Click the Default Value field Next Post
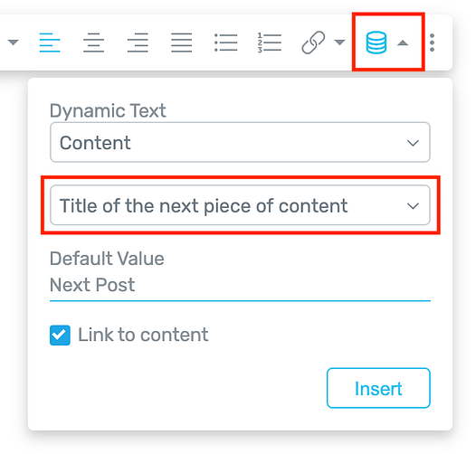Image resolution: width=476 pixels, height=454 pixels. (240, 285)
